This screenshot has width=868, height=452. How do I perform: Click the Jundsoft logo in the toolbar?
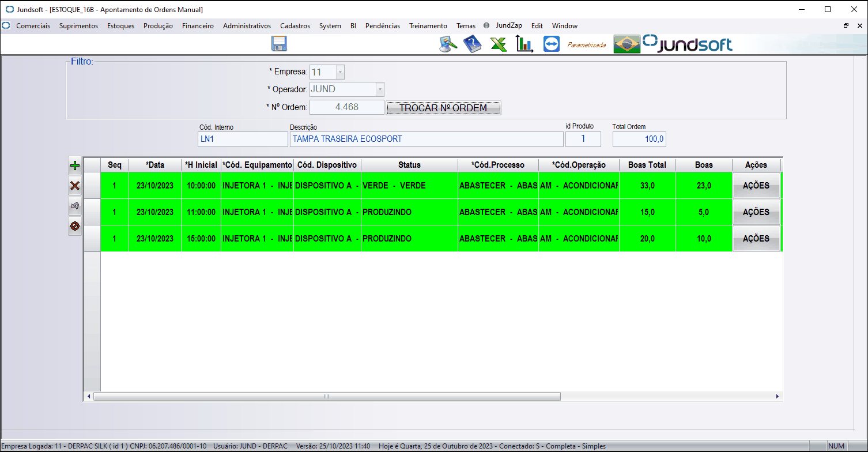(x=688, y=44)
